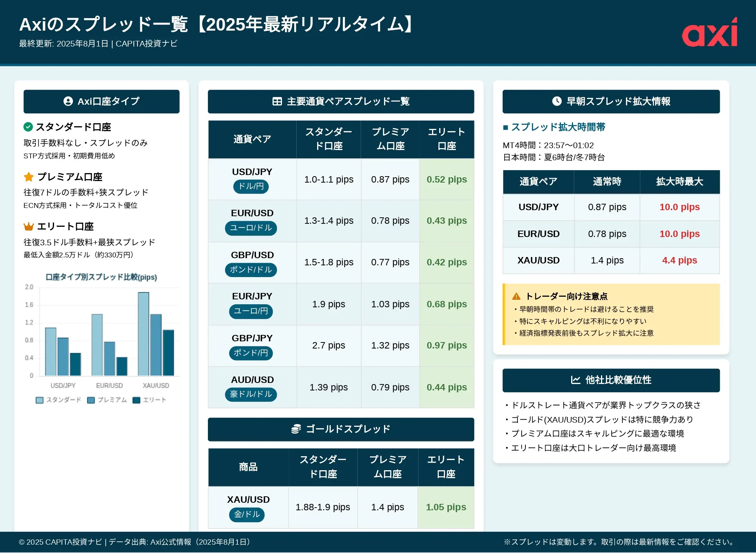Click the 0.52 pips elite cell for USD/JPY
Viewport: 756px width, 553px height.
(447, 179)
